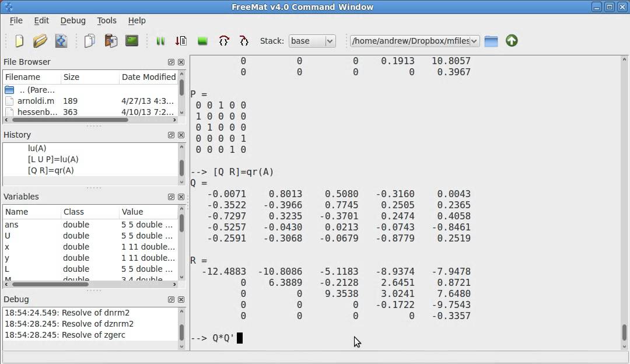The image size is (630, 364).
Task: Click the Save icon in the toolbar
Action: point(61,41)
